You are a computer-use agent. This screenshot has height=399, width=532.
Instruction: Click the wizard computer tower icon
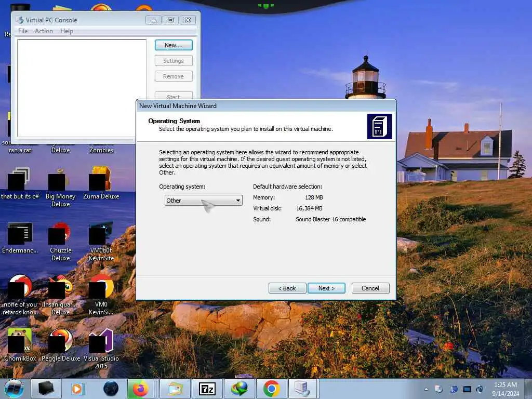380,127
